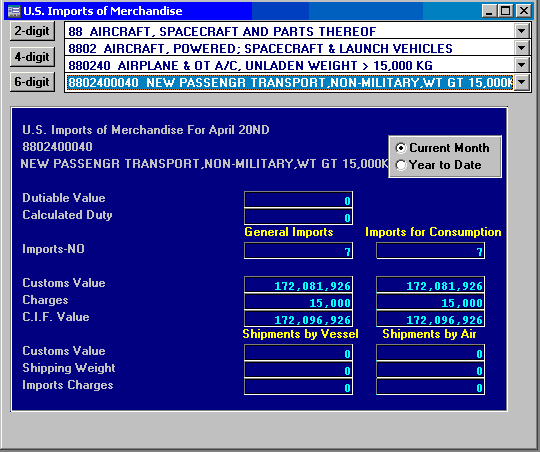Click the 'Imports for Consumption' column heading

433,232
